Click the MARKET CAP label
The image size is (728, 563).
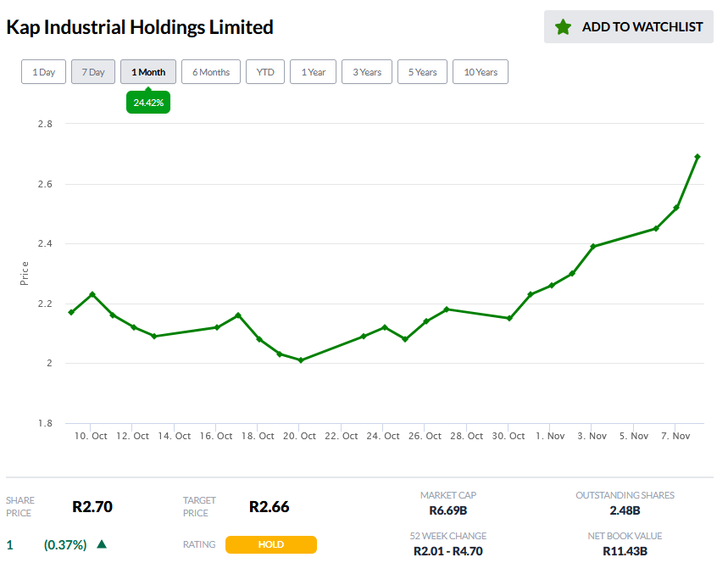tap(448, 495)
